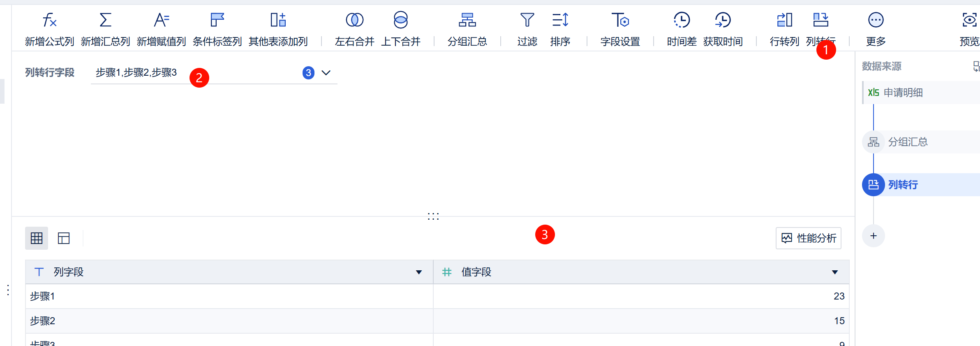
Task: Select the 排序 sort tool
Action: coord(560,20)
